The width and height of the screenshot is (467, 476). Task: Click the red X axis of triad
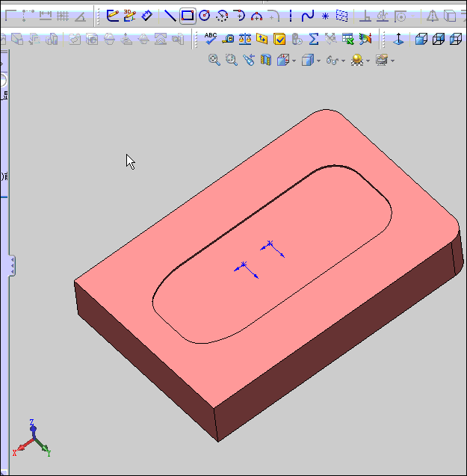[22, 447]
